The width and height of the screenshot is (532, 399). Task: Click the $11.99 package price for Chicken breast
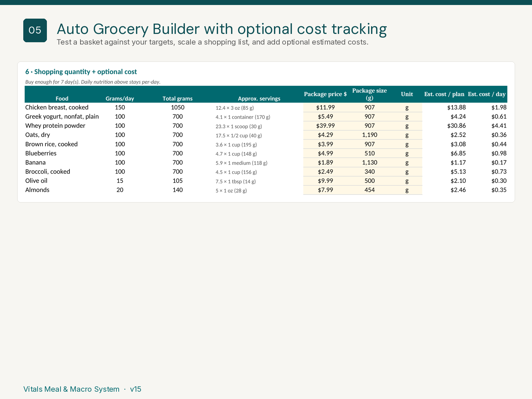pyautogui.click(x=326, y=107)
